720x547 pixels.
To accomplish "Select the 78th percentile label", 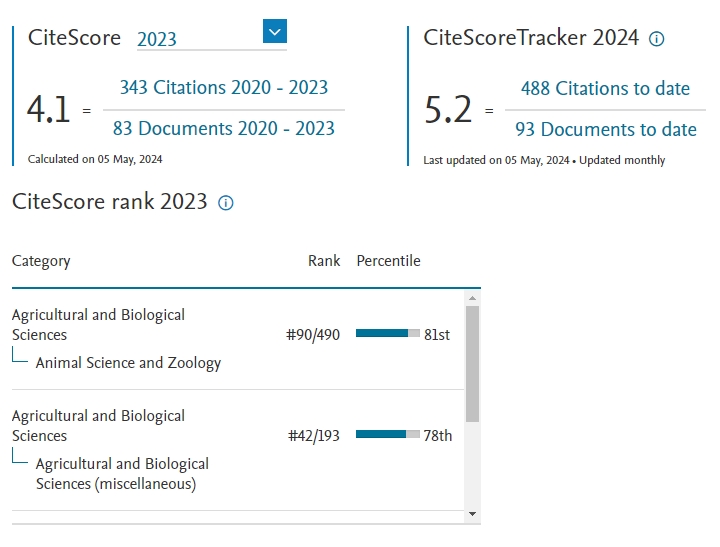I will [438, 435].
